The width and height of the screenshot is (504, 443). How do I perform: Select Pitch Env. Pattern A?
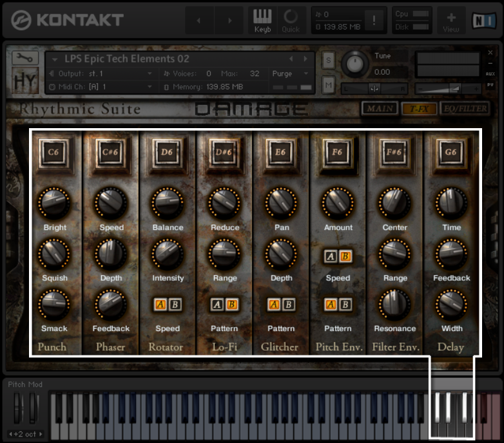tap(331, 305)
